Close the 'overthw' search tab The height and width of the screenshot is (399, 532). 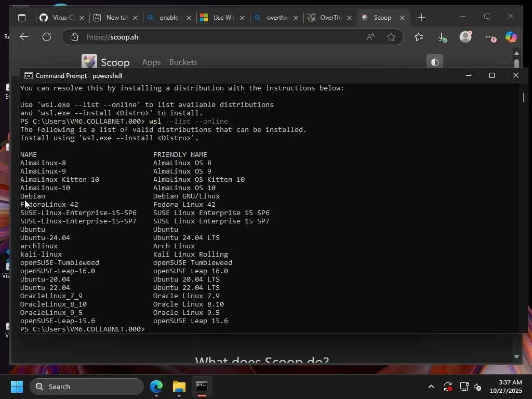pyautogui.click(x=296, y=18)
